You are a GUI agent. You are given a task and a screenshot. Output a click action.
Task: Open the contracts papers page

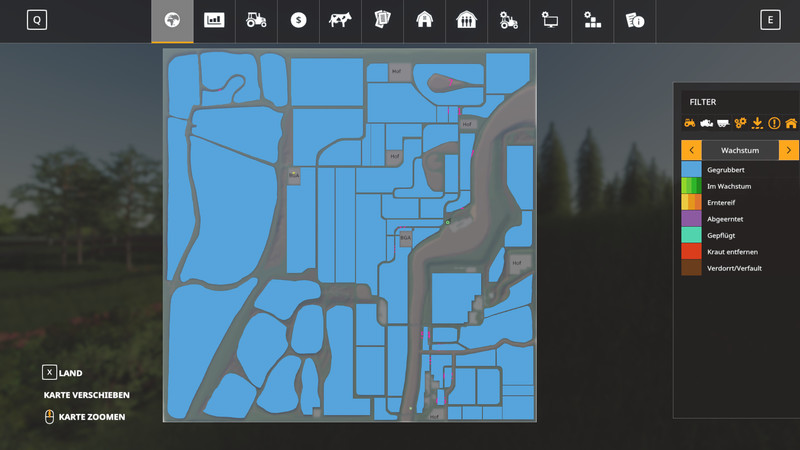click(x=382, y=21)
